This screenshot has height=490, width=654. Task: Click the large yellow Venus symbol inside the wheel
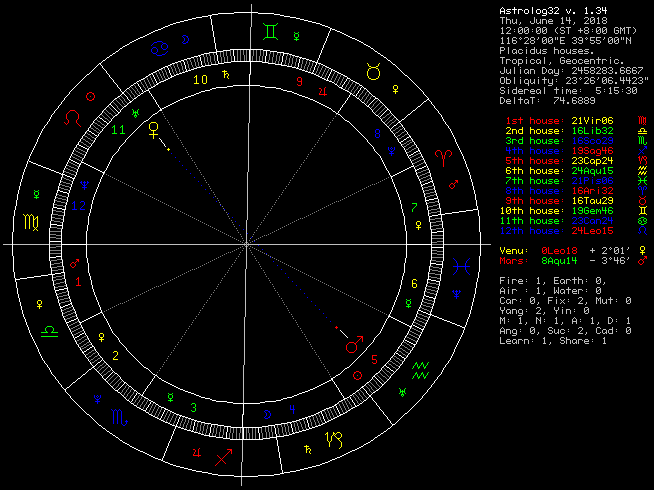point(154,130)
